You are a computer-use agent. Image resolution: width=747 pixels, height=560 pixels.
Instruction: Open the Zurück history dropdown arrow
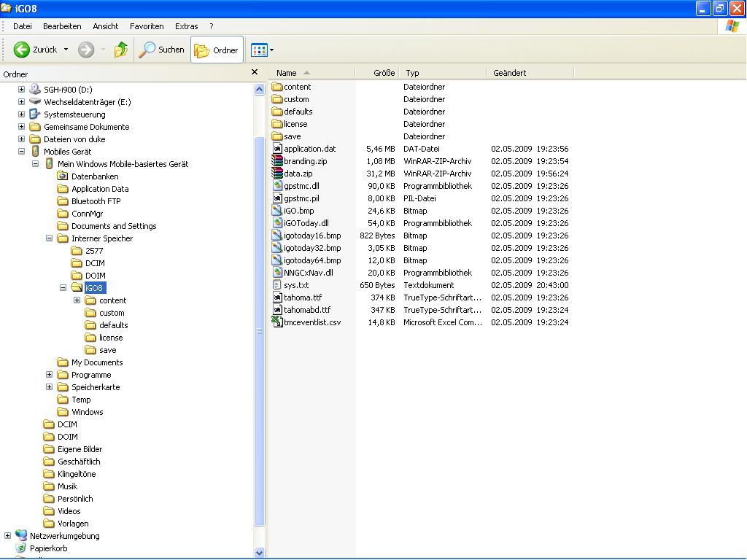pyautogui.click(x=66, y=50)
